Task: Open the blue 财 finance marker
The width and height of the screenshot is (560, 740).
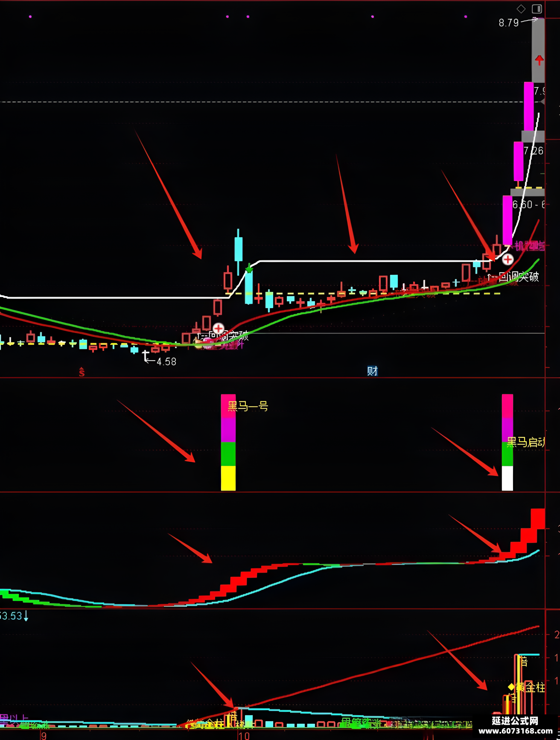Action: [372, 371]
